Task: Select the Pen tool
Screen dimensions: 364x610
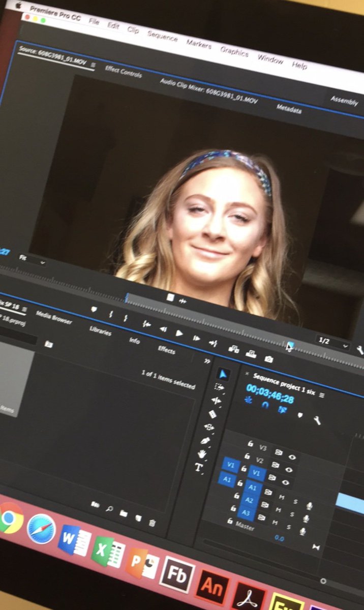Action: click(206, 440)
